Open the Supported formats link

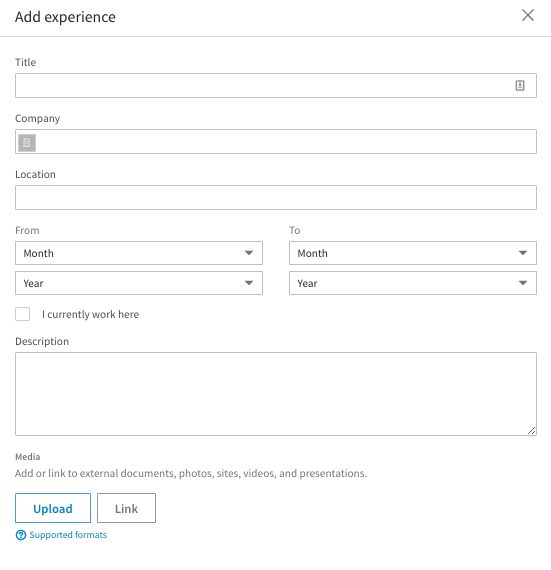point(68,535)
